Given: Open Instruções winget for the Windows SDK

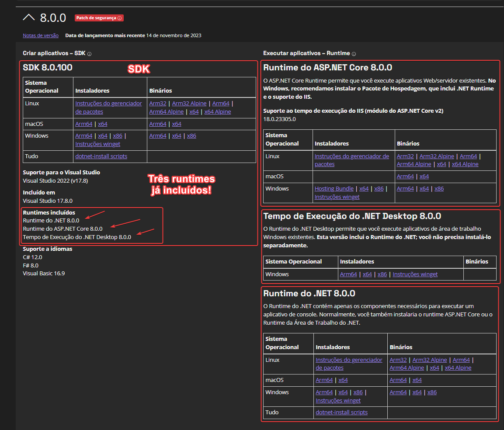Looking at the screenshot, I should click(97, 144).
